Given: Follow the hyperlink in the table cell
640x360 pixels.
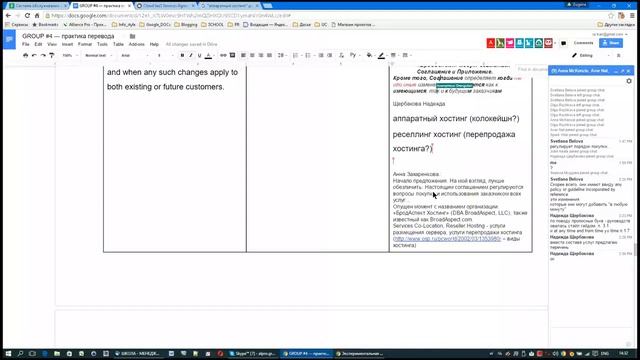Looking at the screenshot, I should 447,239.
